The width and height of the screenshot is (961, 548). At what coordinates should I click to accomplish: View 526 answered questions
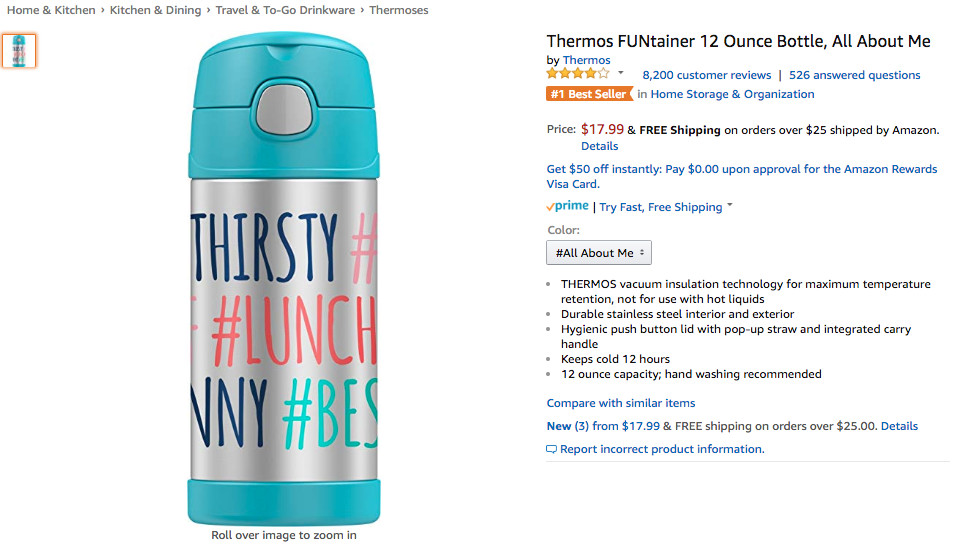click(854, 75)
